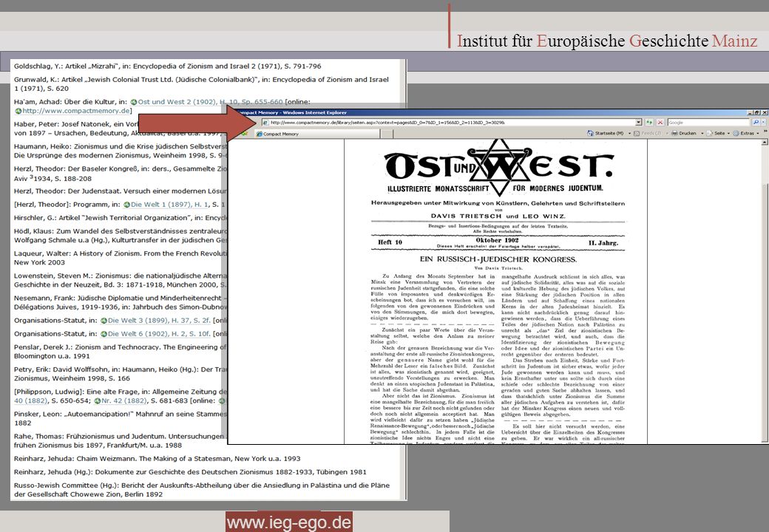Click the Google search box in Internet Explorer
This screenshot has height=532, width=769.
click(708, 123)
